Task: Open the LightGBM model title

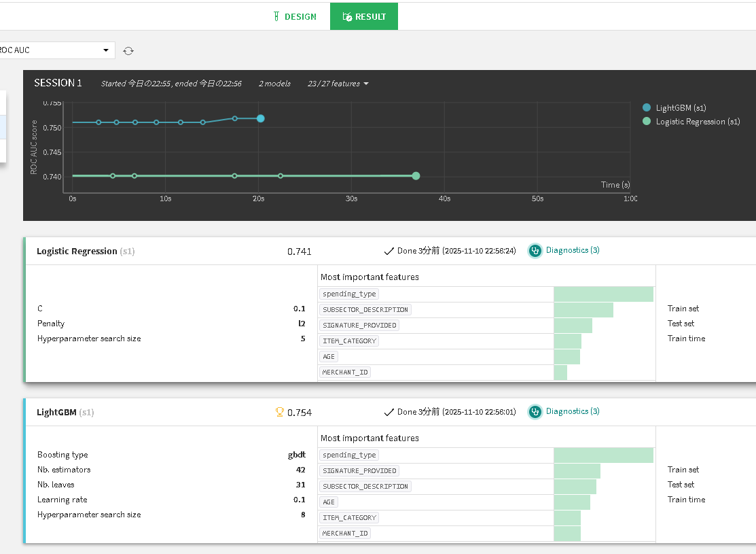Action: (56, 413)
